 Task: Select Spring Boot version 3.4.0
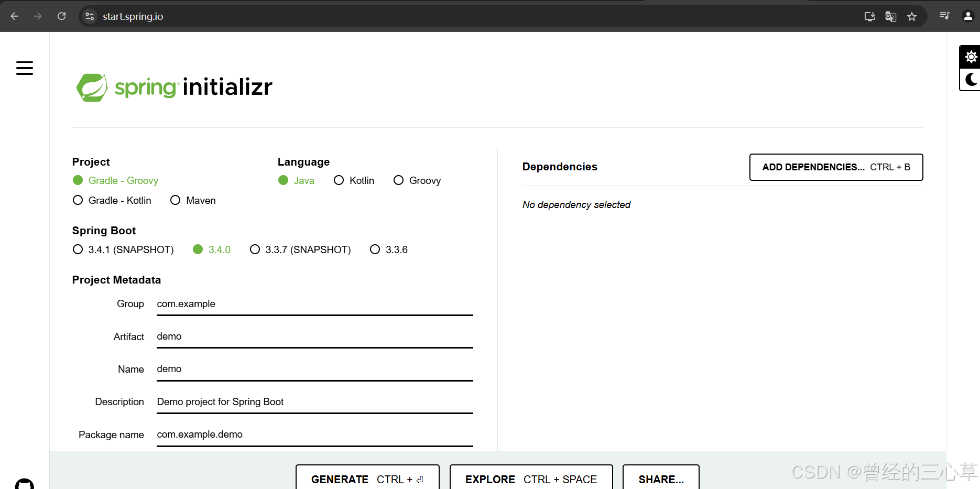tap(212, 249)
